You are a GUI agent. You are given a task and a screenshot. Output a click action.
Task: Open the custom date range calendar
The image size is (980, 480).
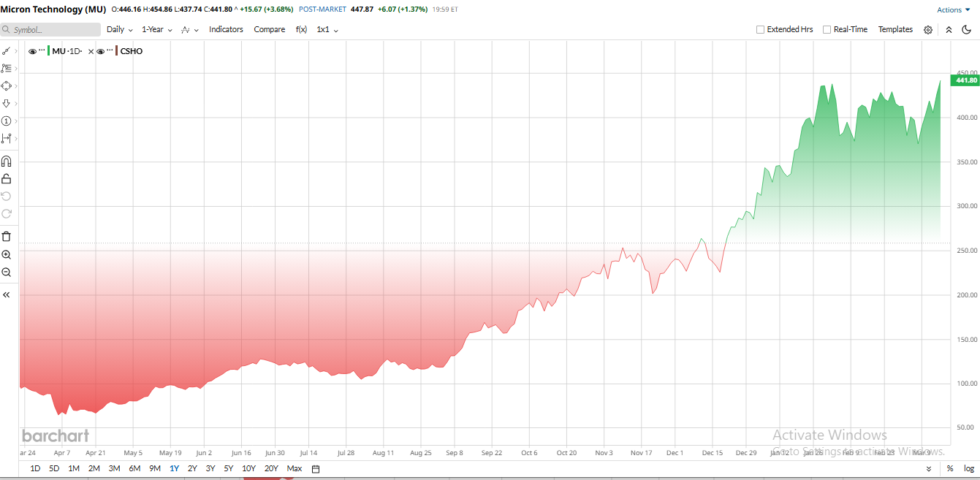click(316, 468)
